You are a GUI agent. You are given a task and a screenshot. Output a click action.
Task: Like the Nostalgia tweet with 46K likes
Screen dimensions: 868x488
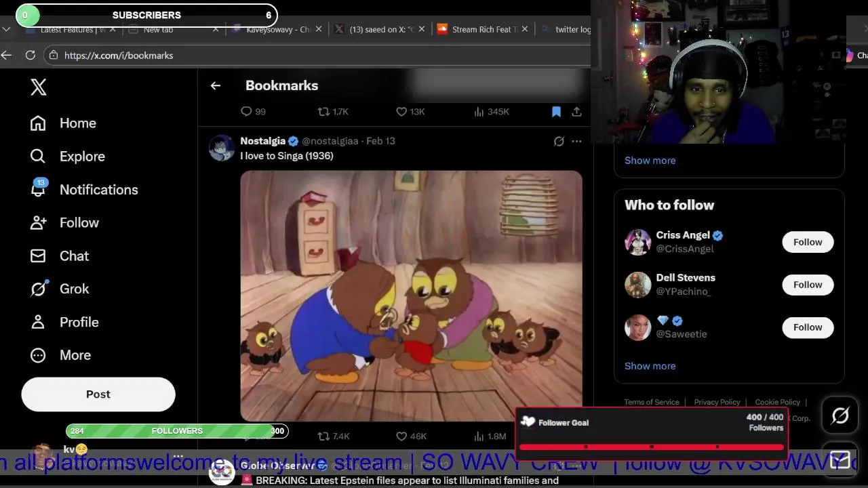[x=411, y=436]
